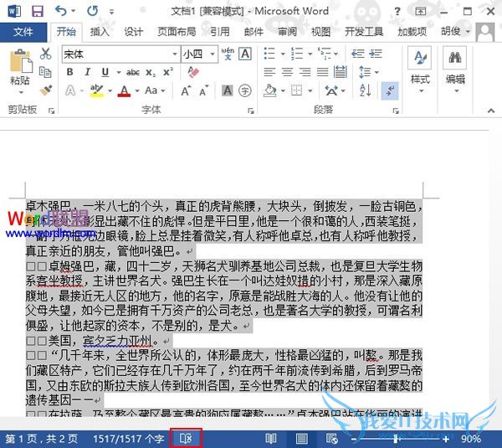502x448 pixels.
Task: Toggle Underline formatting
Action: click(105, 72)
